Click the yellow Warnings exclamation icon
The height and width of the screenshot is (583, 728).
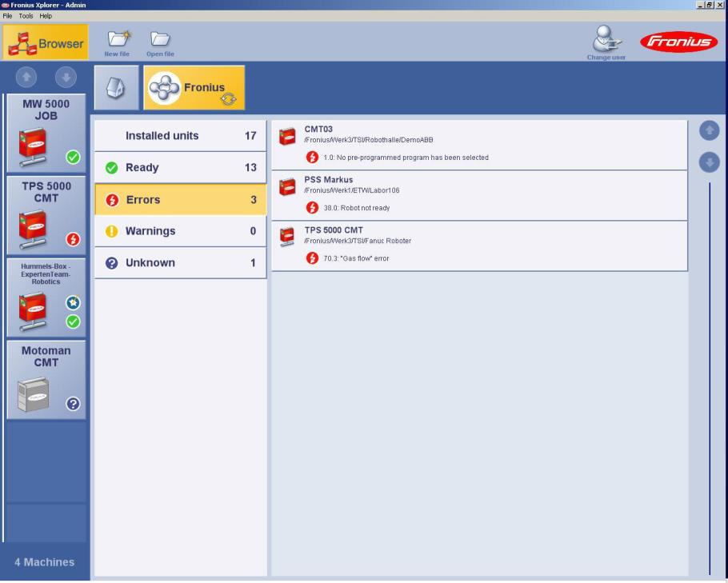click(x=111, y=231)
